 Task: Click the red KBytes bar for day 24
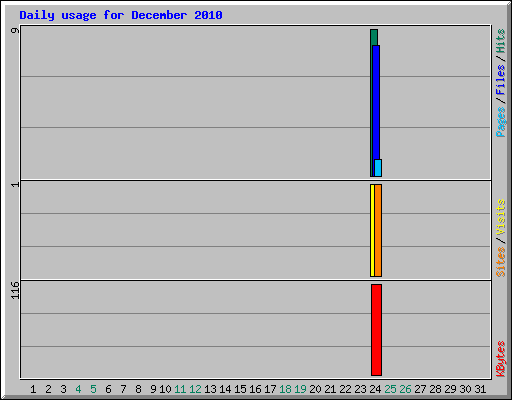pos(376,330)
